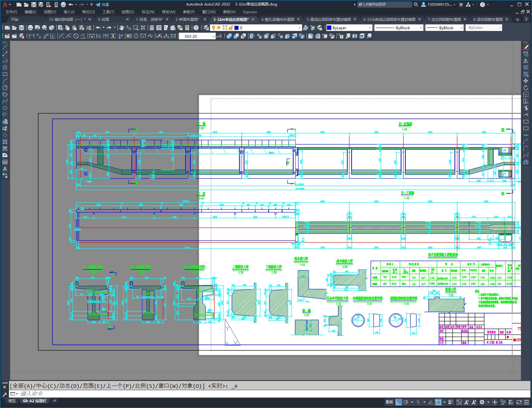Image resolution: width=532 pixels, height=408 pixels.
Task: Toggle the 图纸 paper space button
Action: point(389,402)
